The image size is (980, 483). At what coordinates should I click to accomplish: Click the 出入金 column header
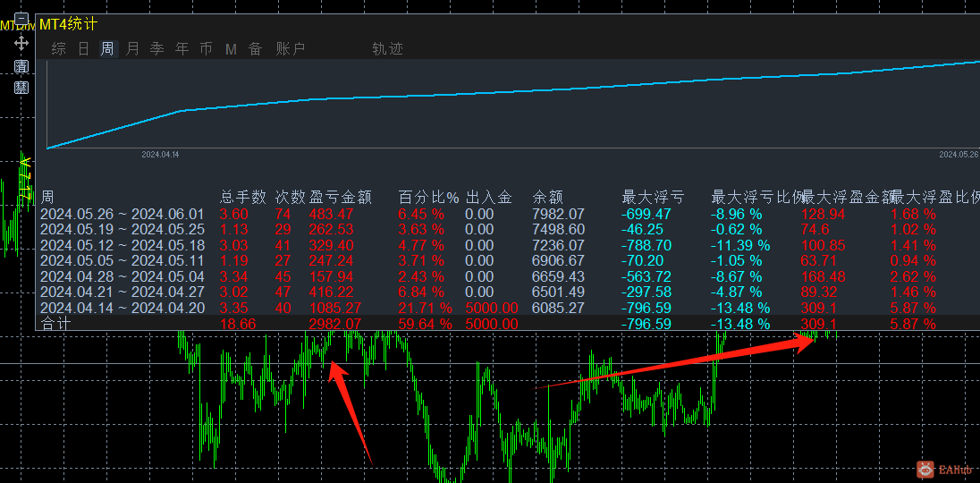coord(488,198)
